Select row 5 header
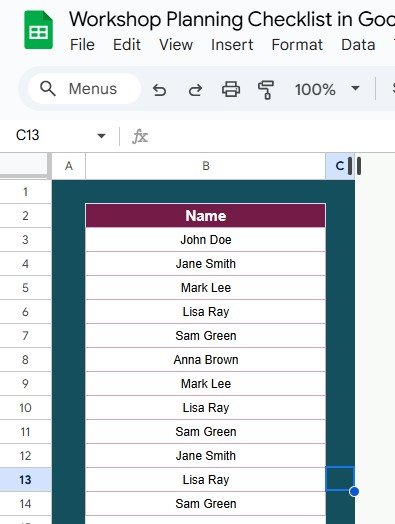The image size is (395, 524). 25,288
